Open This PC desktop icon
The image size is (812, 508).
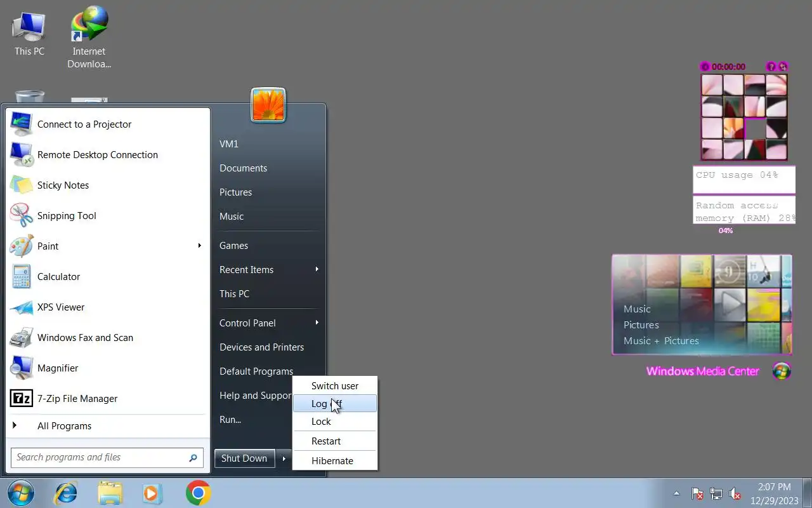tap(29, 25)
